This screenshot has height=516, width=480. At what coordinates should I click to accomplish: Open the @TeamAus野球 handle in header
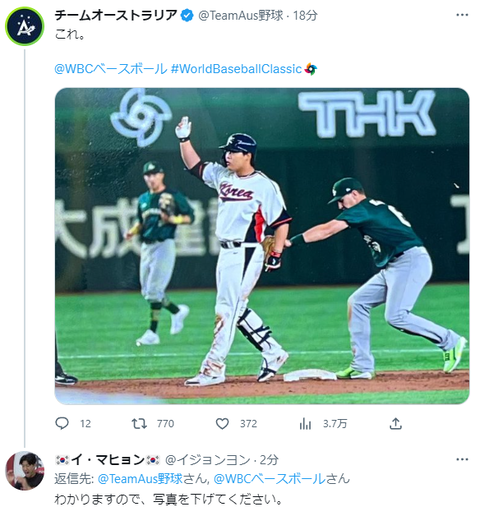point(241,16)
